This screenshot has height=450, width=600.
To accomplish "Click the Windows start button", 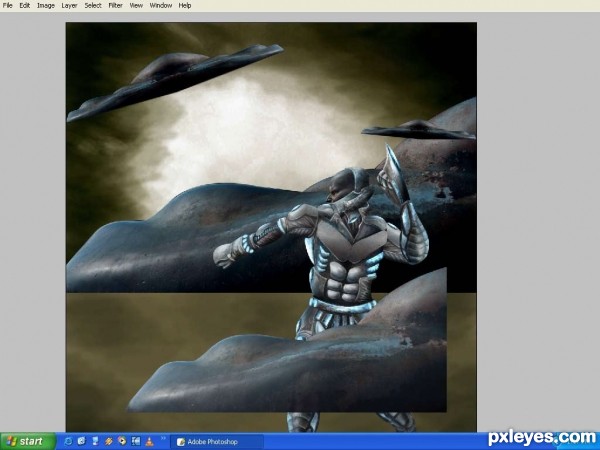I will (x=28, y=441).
